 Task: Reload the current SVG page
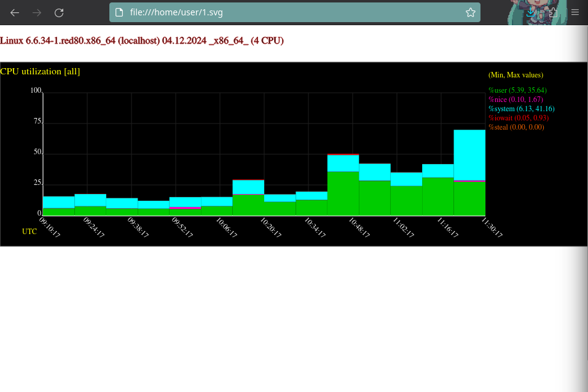tap(59, 12)
